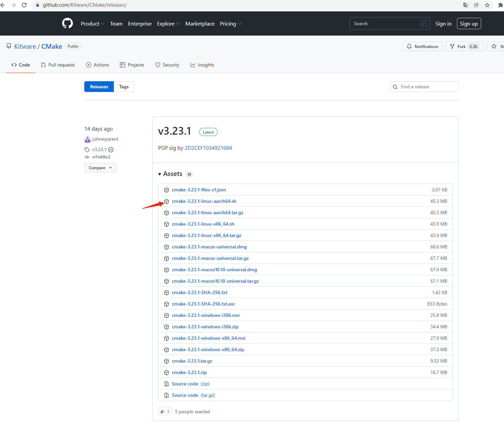Download cmake-3.23.1-linux-x86_64.tar.gz
Image resolution: width=504 pixels, height=424 pixels.
click(x=207, y=236)
